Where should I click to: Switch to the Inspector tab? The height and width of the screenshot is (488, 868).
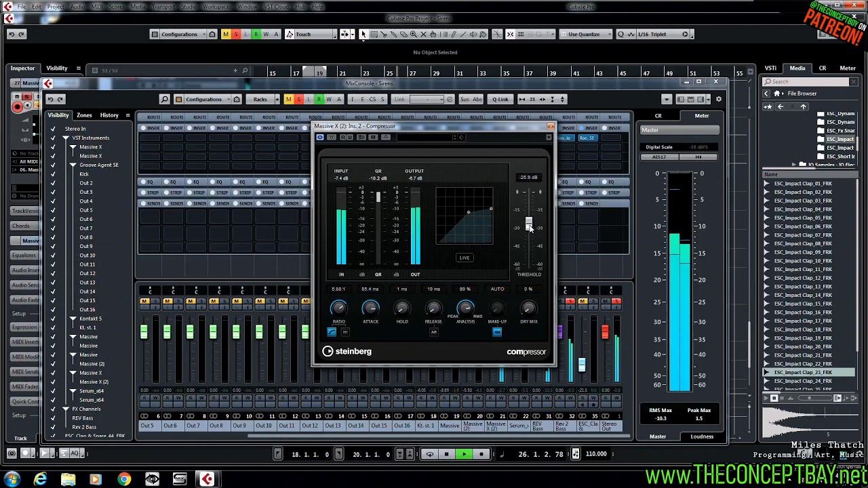pos(22,68)
